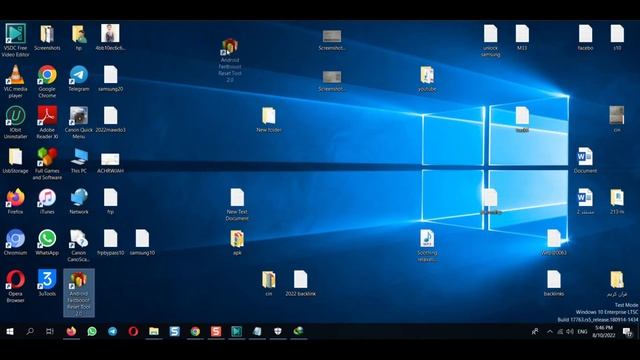Open Opera from the taskbar

point(133,331)
